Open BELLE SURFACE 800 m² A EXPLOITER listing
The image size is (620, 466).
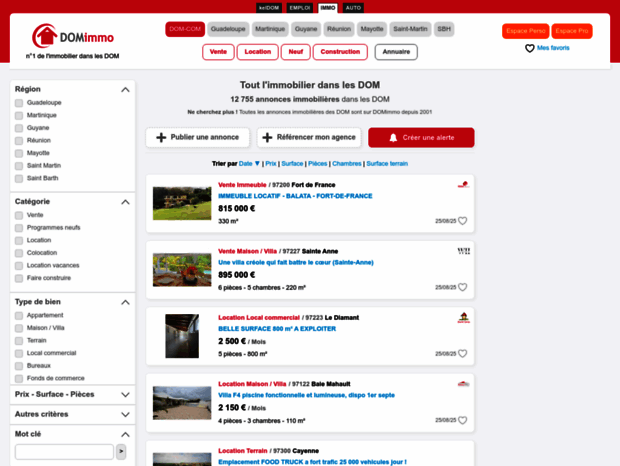point(277,329)
